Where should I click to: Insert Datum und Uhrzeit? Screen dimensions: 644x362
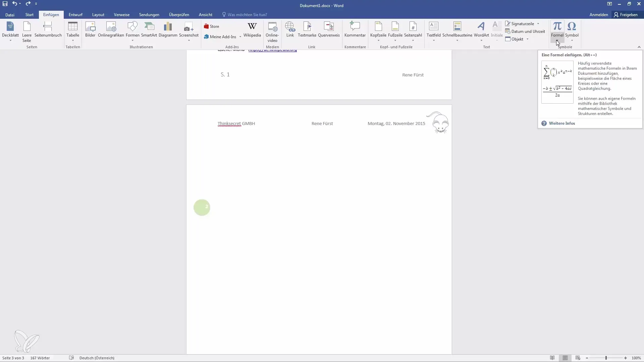click(x=525, y=32)
